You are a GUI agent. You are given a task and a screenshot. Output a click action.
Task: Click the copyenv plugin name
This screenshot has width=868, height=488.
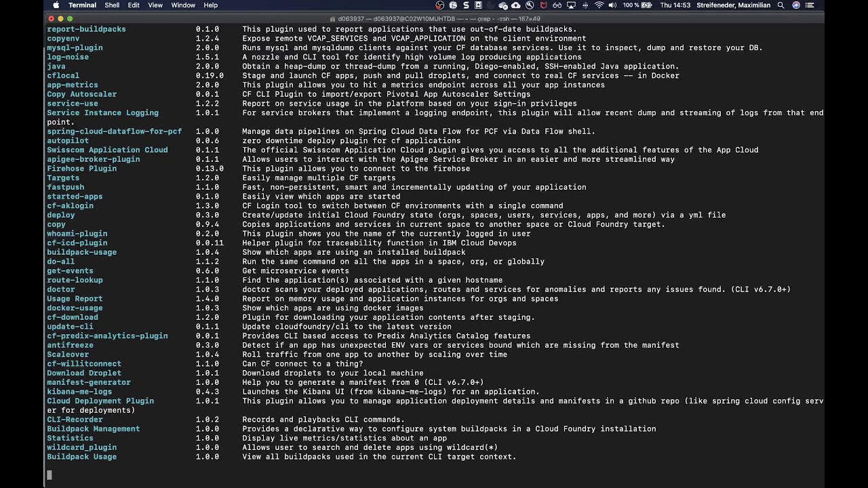63,39
